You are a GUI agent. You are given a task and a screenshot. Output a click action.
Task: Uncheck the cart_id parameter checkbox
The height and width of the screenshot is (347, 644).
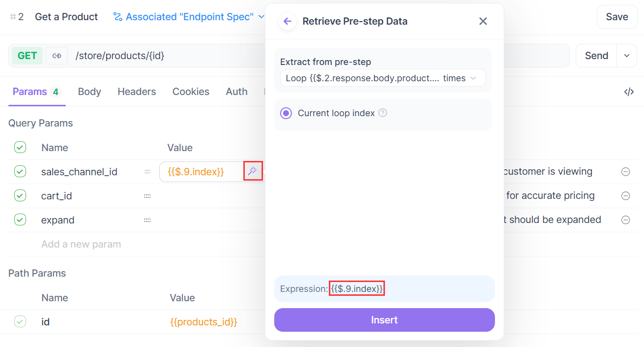[x=20, y=195]
